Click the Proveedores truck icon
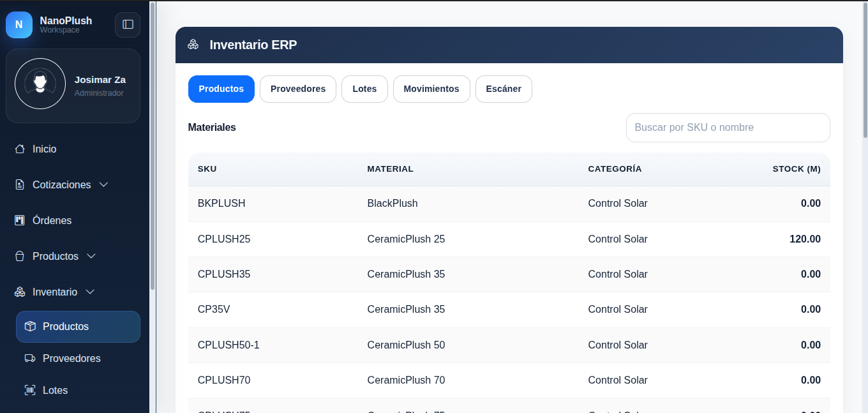 (x=30, y=358)
